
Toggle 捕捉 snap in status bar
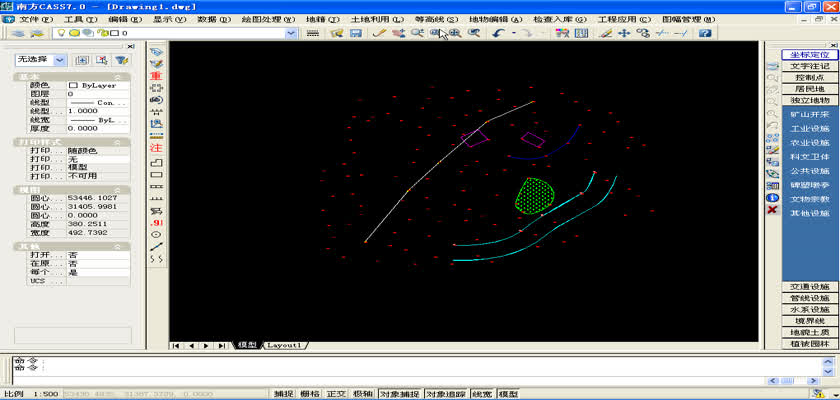click(284, 394)
